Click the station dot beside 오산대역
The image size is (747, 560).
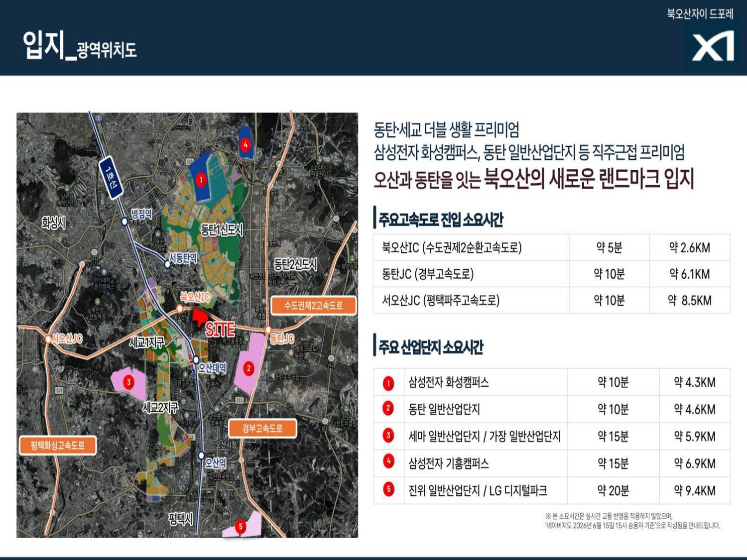click(196, 359)
